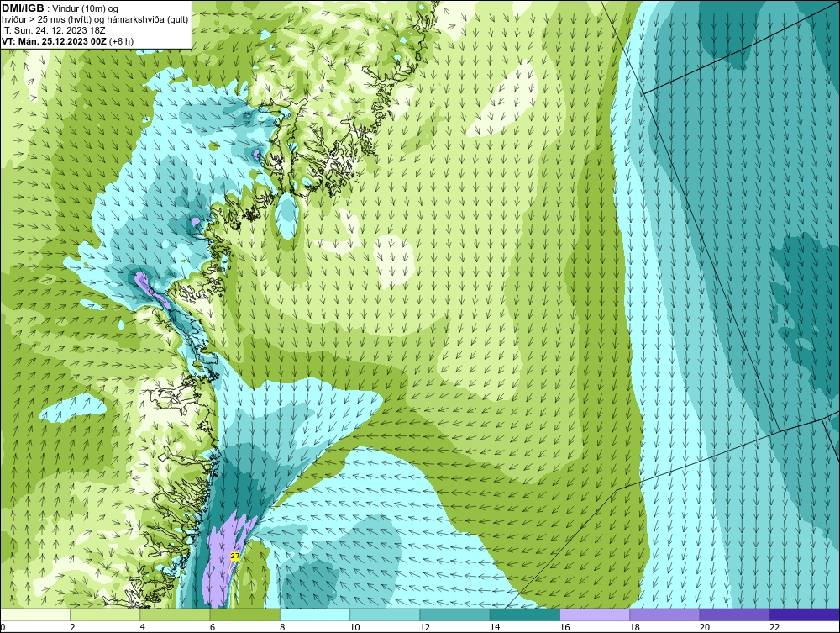840x633 pixels.
Task: Click the yellow 27 max gust label
Action: [x=235, y=556]
